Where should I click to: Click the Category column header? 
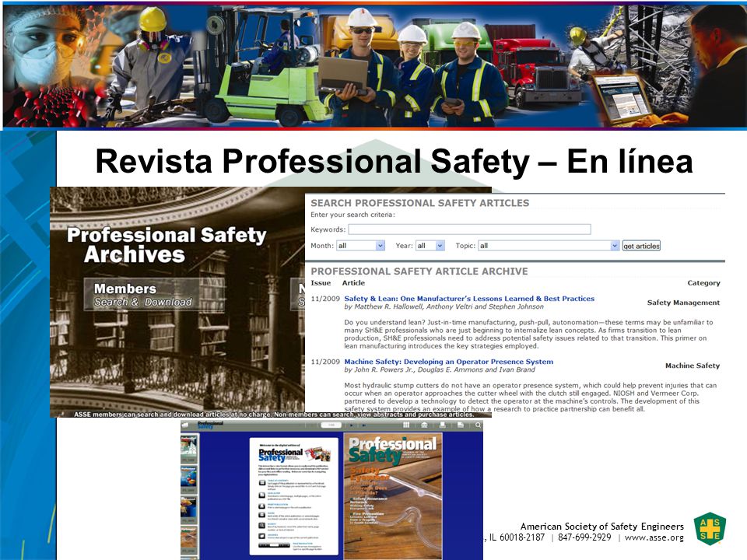[703, 283]
